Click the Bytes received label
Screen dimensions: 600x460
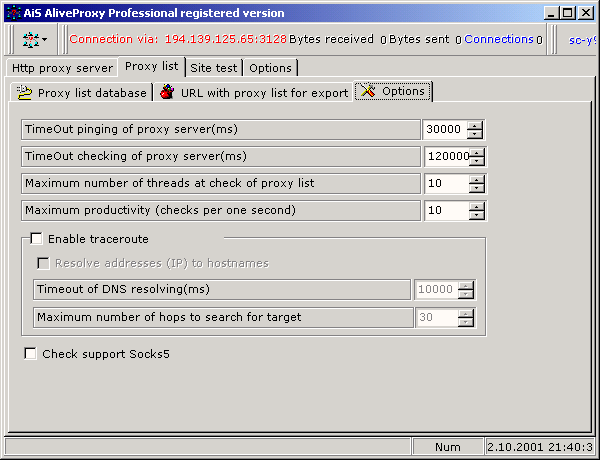coord(331,39)
